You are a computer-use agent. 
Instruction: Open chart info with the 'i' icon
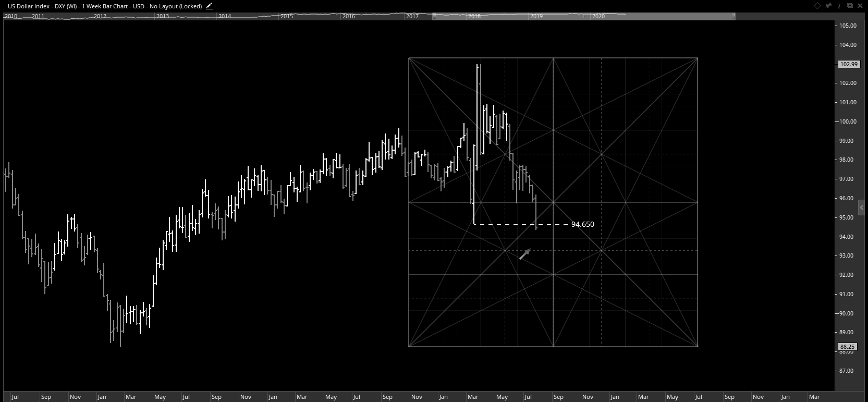click(839, 6)
